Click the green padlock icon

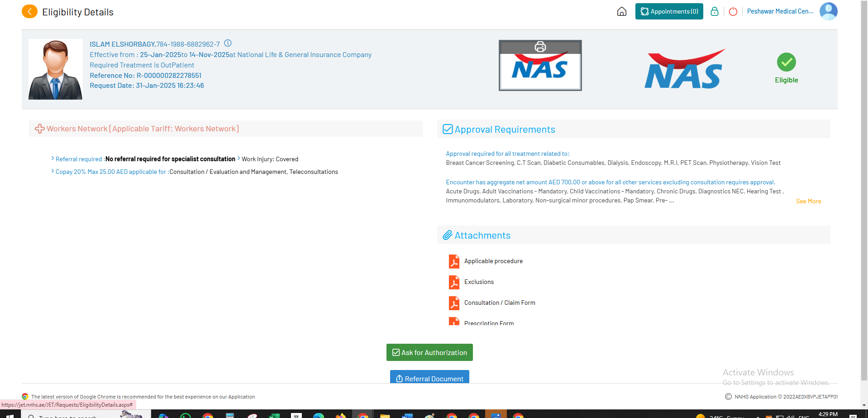[x=715, y=11]
